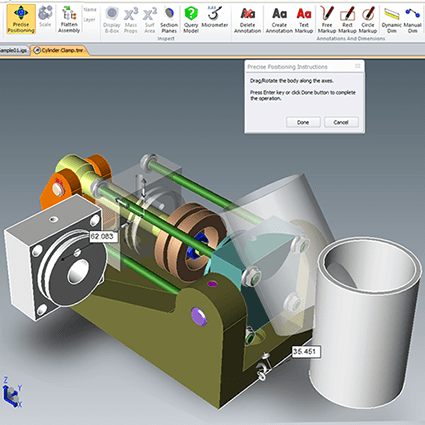Click the Layer field label
This screenshot has width=425, height=425.
pyautogui.click(x=89, y=20)
